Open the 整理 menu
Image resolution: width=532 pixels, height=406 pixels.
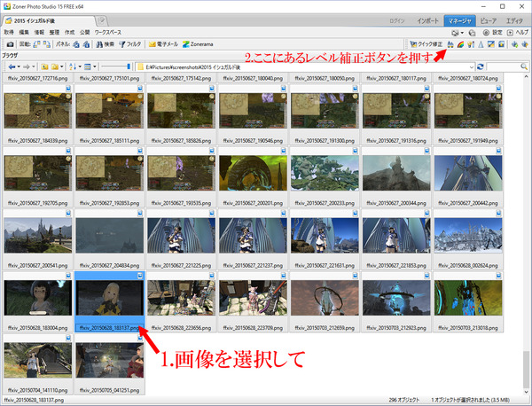coord(54,32)
